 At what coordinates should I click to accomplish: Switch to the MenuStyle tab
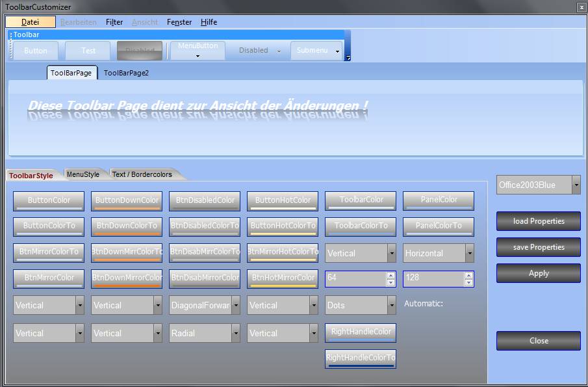coord(83,174)
